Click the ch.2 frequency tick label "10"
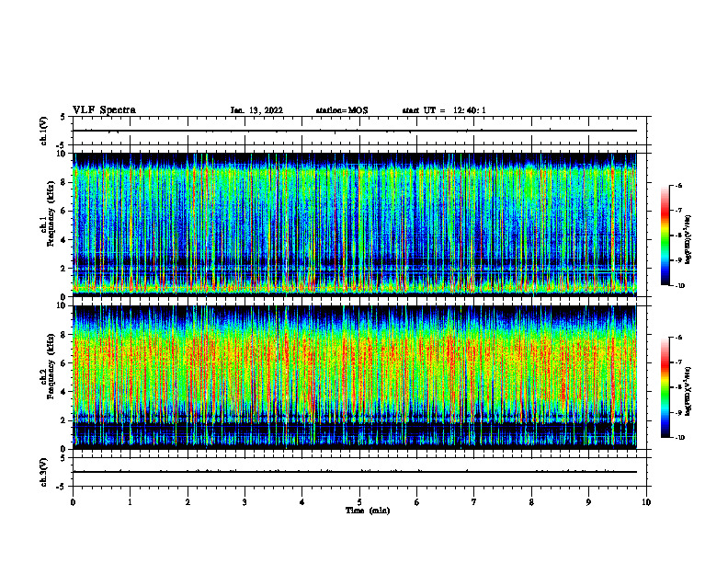The width and height of the screenshot is (728, 563). pos(62,305)
